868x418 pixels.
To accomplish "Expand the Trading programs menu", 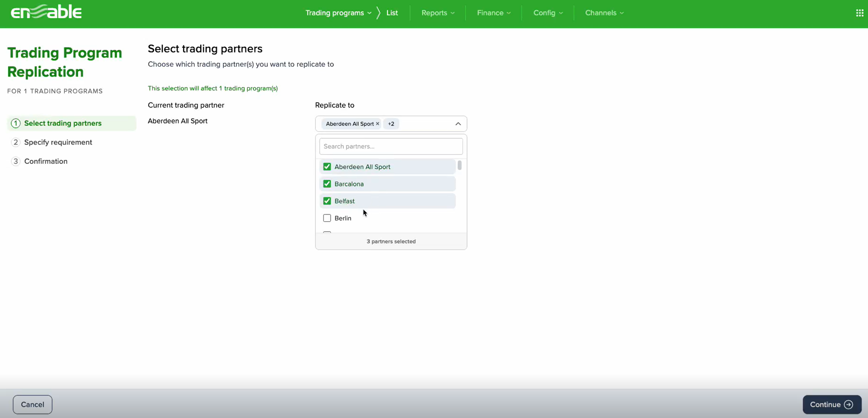I will [x=338, y=13].
